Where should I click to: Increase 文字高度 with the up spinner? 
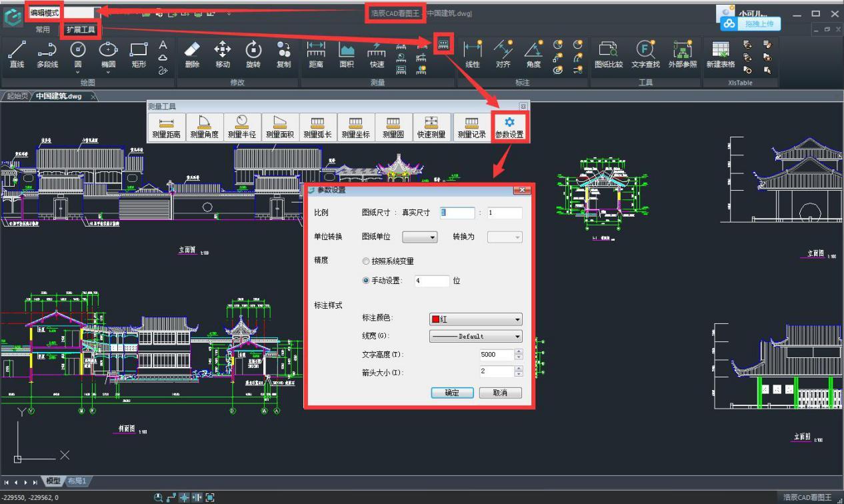coord(519,352)
